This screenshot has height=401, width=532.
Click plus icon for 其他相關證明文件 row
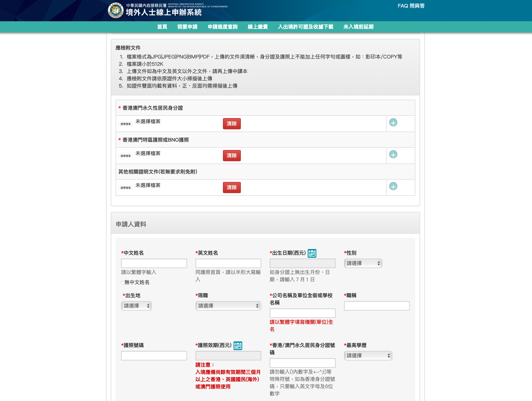tap(393, 186)
